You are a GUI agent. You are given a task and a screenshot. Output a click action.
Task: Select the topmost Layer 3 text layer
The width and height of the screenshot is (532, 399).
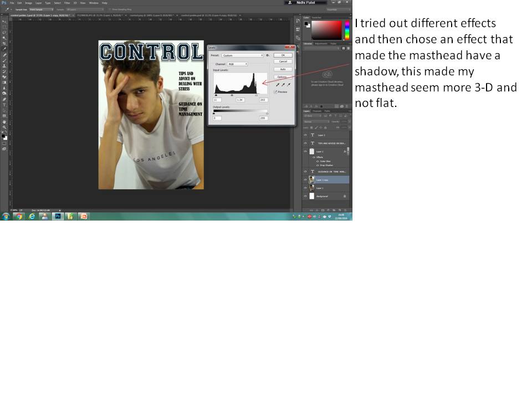[x=327, y=135]
